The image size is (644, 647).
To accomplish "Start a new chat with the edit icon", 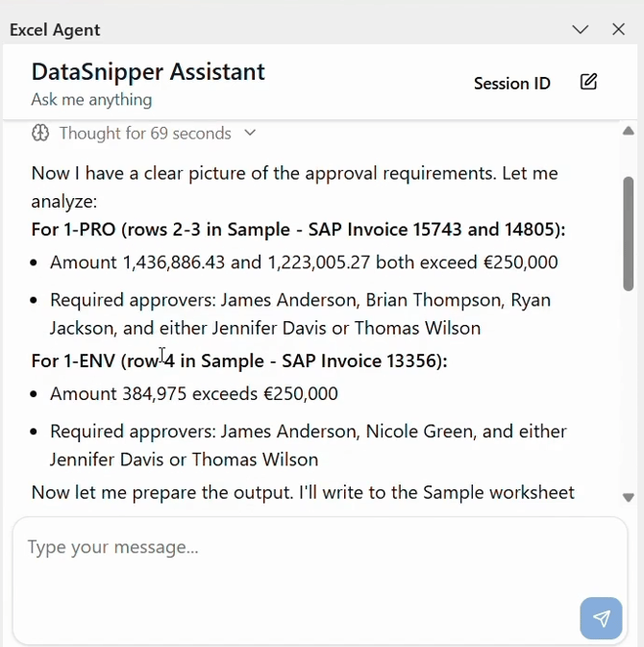I will pyautogui.click(x=588, y=83).
